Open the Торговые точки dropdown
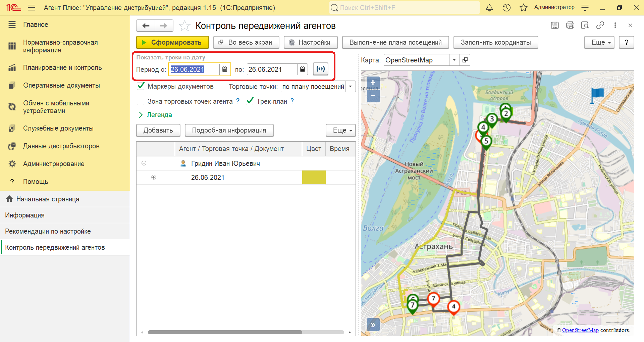The width and height of the screenshot is (644, 342). [351, 87]
